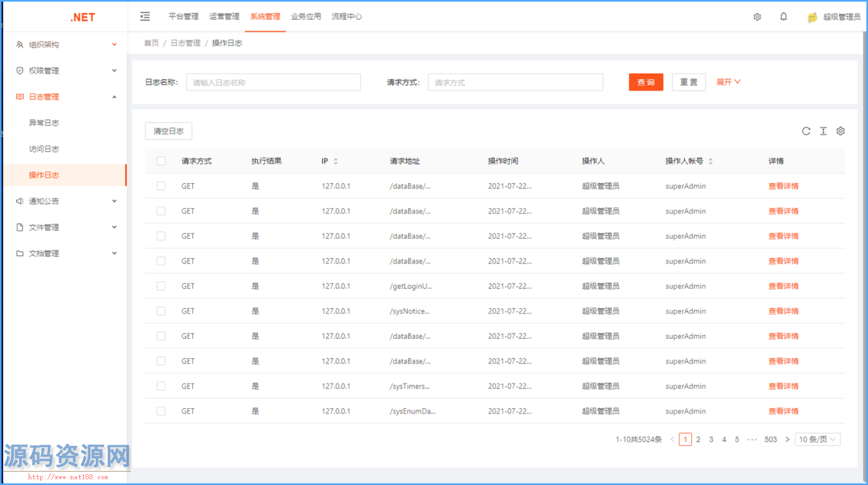This screenshot has width=868, height=485.
Task: Expand the 文档管理 menu chevron
Action: pyautogui.click(x=115, y=253)
